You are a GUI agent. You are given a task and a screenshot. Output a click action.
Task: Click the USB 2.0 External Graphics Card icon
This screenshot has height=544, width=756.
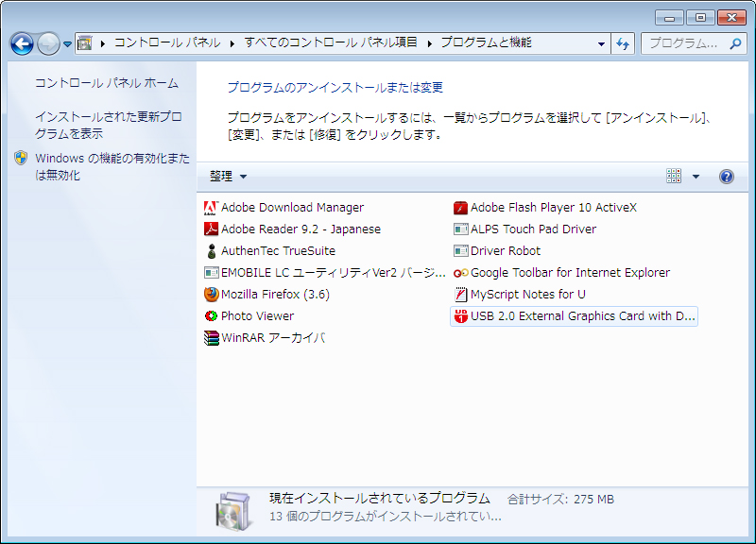coord(461,316)
